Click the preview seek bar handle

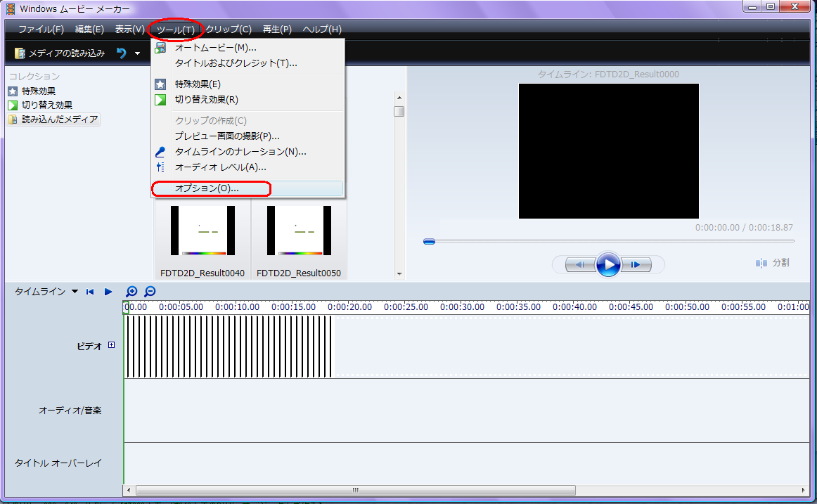click(x=430, y=241)
